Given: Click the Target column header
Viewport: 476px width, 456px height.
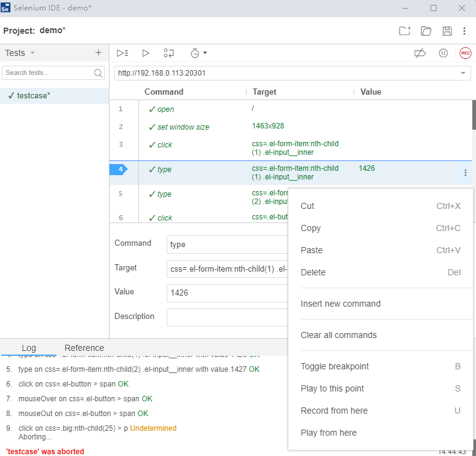Looking at the screenshot, I should (x=264, y=92).
